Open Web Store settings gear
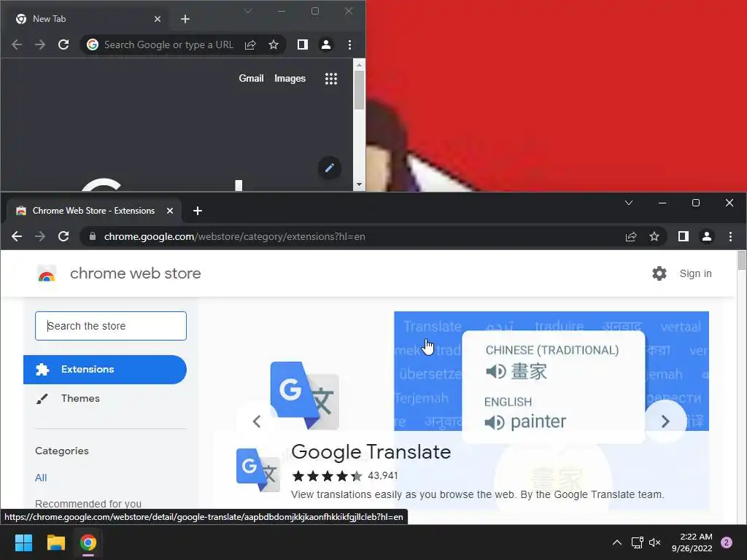This screenshot has width=747, height=560. tap(659, 273)
